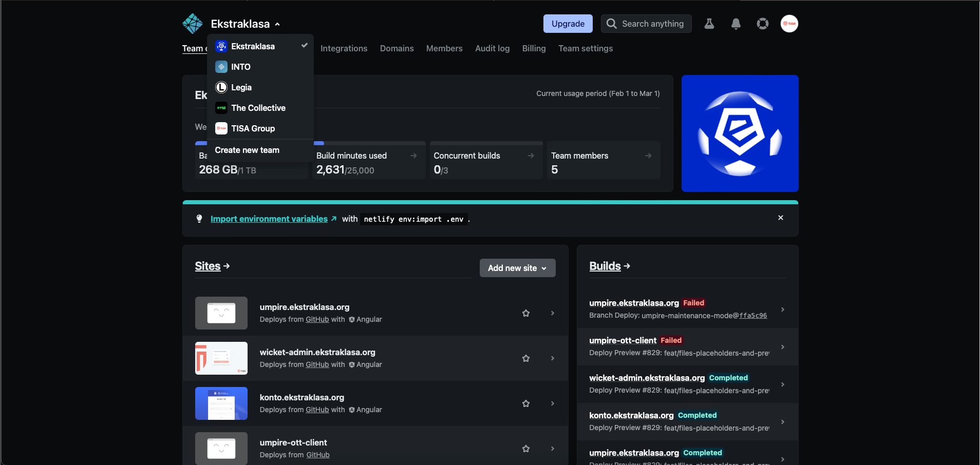
Task: Click the large Ekstraklasa team logo
Action: (740, 133)
